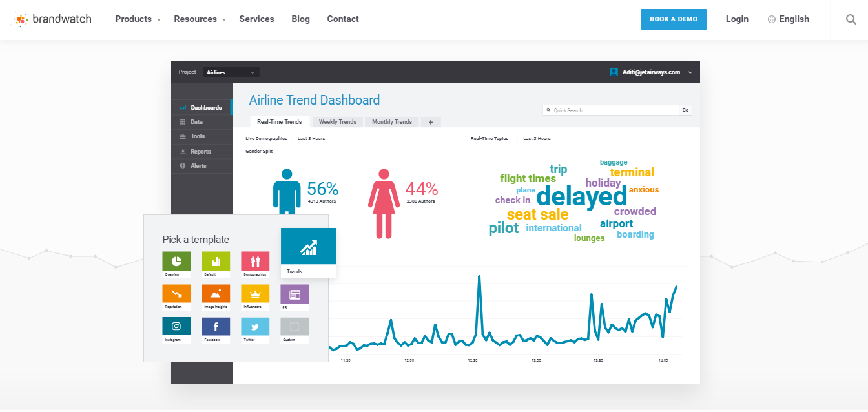Click 'flight times' in the topic cloud
Screen dimensions: 868x412
pos(528,178)
